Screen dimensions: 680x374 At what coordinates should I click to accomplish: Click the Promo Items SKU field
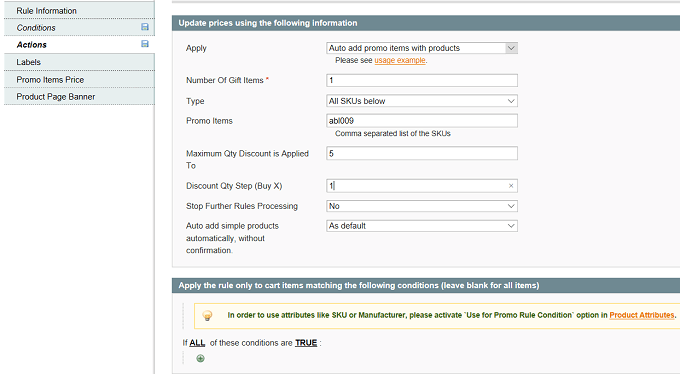pos(422,121)
